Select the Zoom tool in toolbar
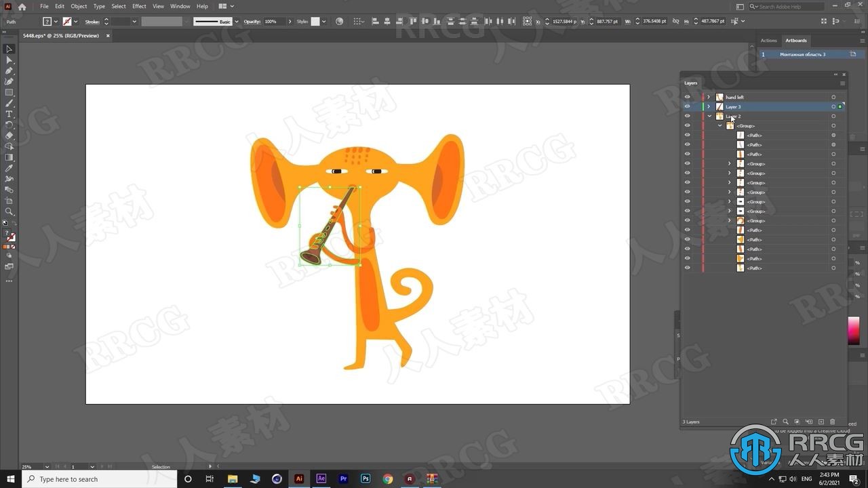This screenshot has height=488, width=868. click(9, 211)
